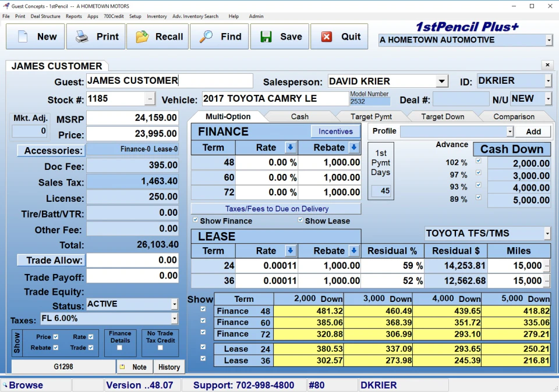The height and width of the screenshot is (392, 559).
Task: Click the Print printer icon button
Action: point(95,37)
